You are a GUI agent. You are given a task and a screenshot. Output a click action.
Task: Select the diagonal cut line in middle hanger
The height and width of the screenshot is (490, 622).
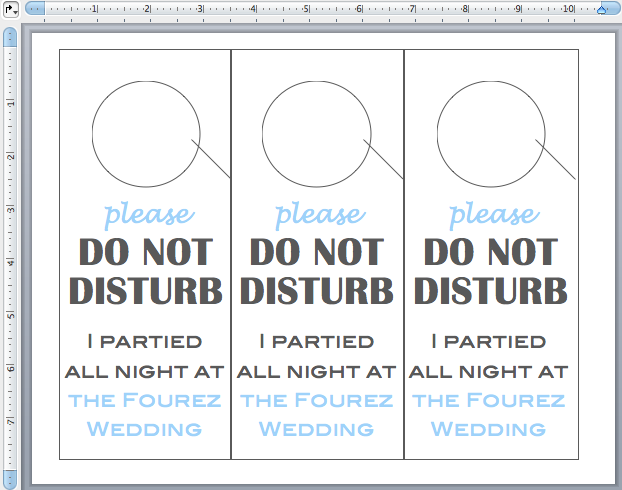point(383,159)
